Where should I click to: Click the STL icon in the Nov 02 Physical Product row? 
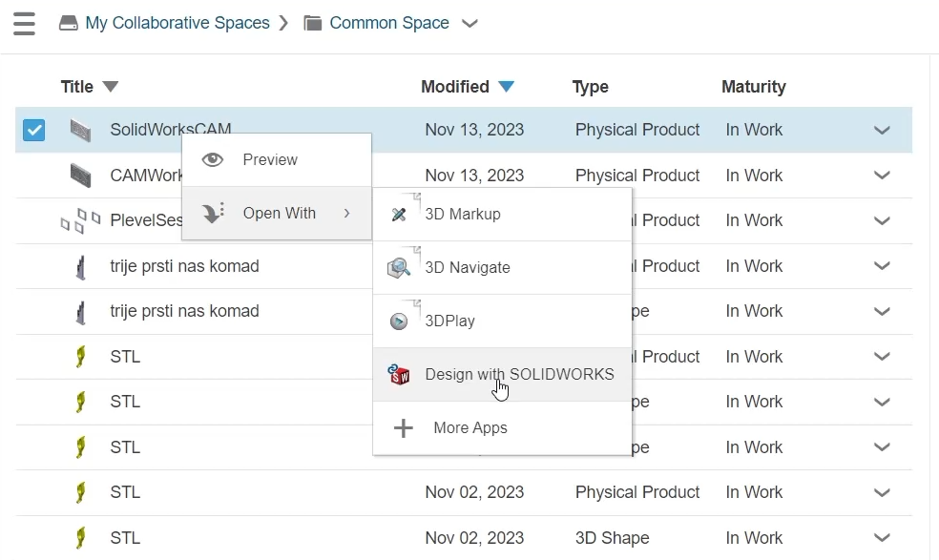coord(80,492)
